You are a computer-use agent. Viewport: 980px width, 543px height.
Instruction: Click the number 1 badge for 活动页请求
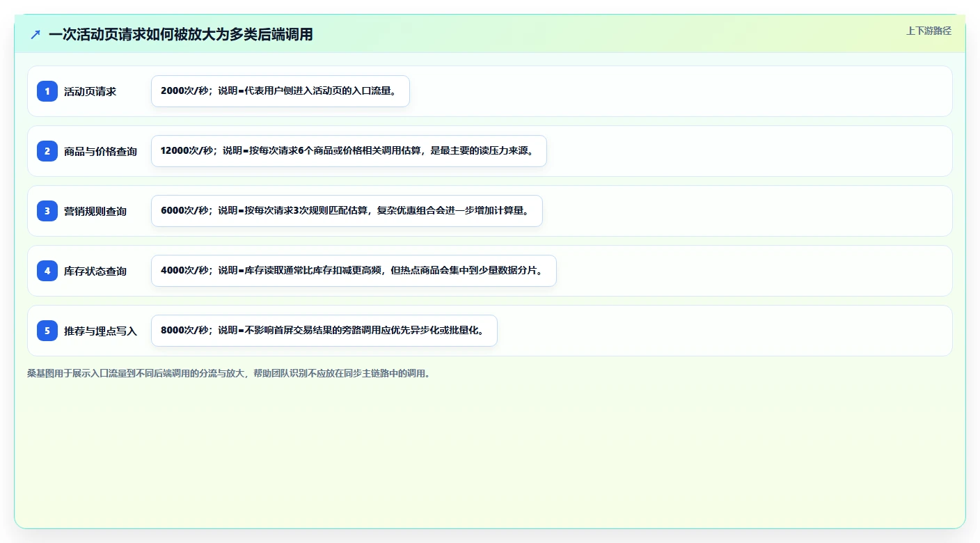(47, 91)
